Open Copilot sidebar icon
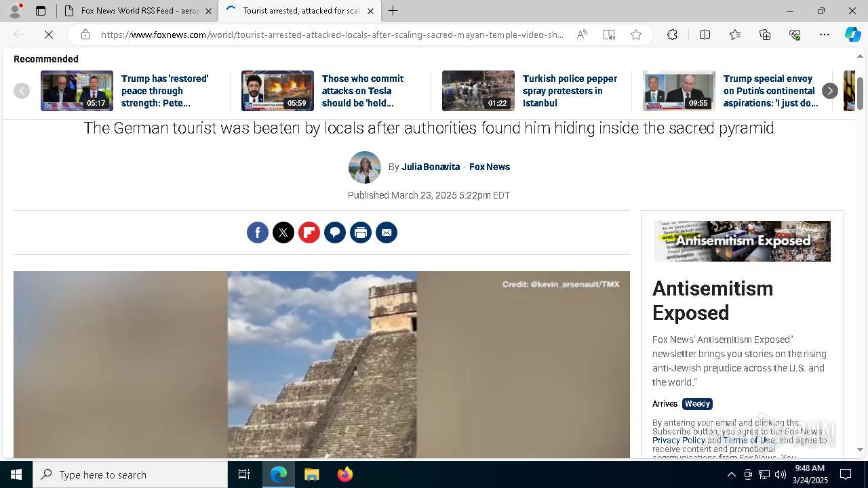Image resolution: width=868 pixels, height=488 pixels. click(x=853, y=35)
